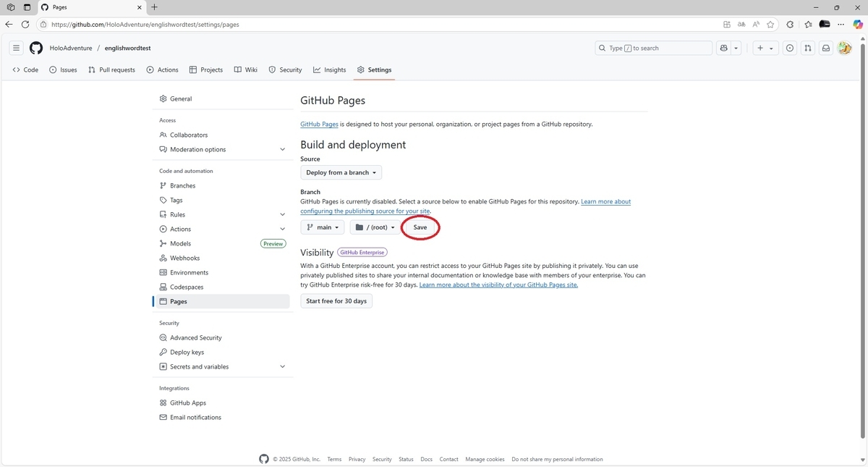
Task: Click Start free for 30 days
Action: 336,300
